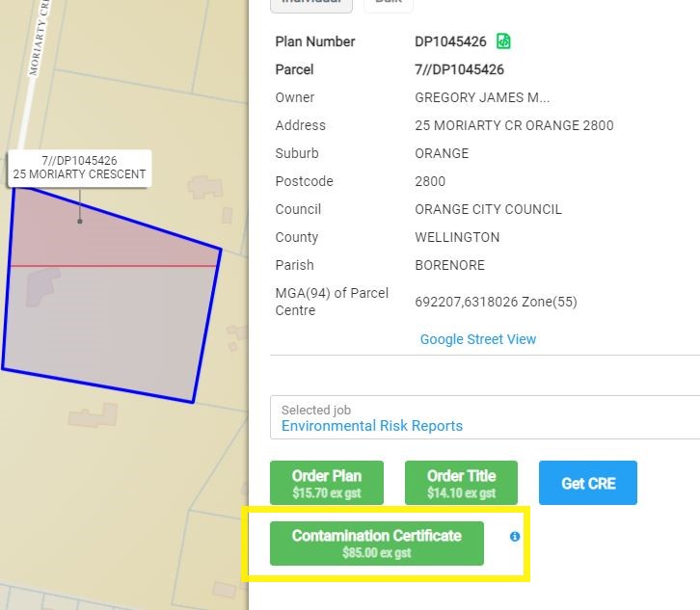Click parcel value 7//DP1045426 in details
This screenshot has height=610, width=700.
tap(459, 69)
